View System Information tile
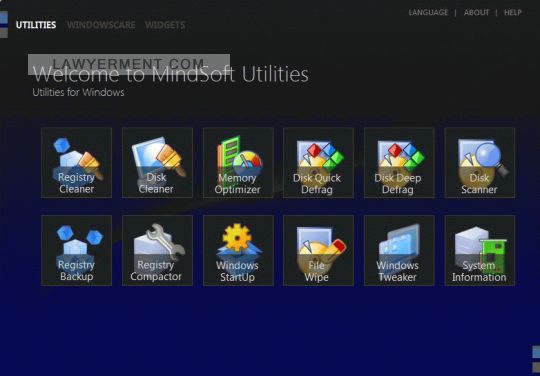The image size is (540, 376). 480,250
